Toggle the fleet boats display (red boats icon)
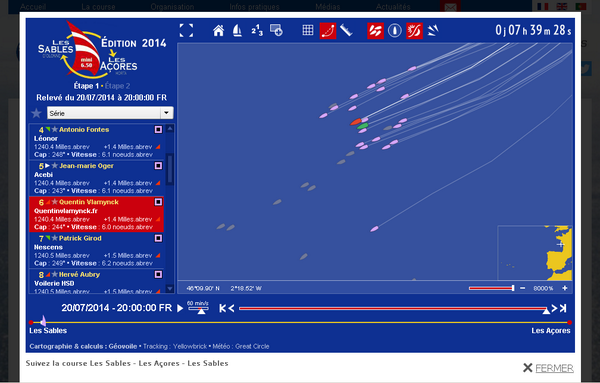The image size is (600, 383). [375, 31]
